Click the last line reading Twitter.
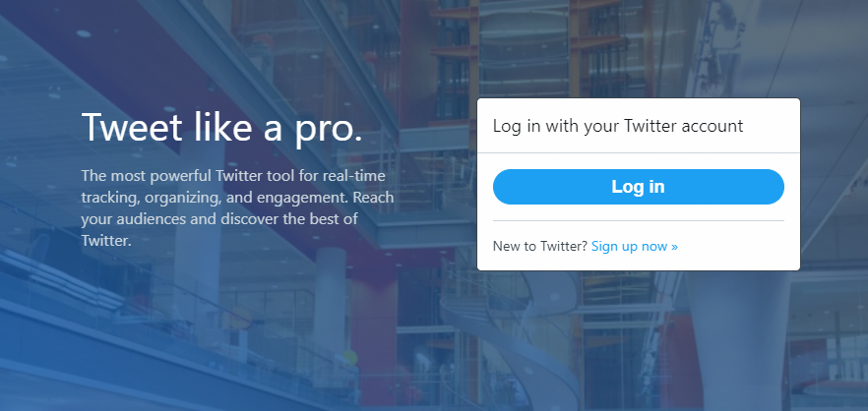 pos(106,241)
